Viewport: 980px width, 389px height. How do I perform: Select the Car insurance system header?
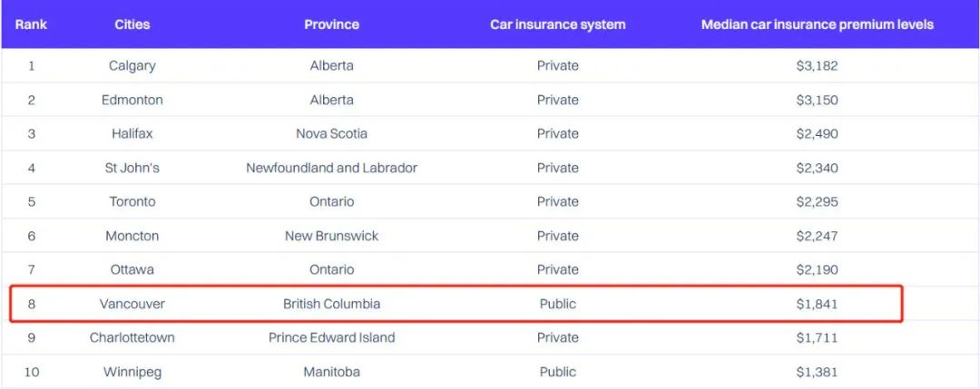(x=557, y=25)
